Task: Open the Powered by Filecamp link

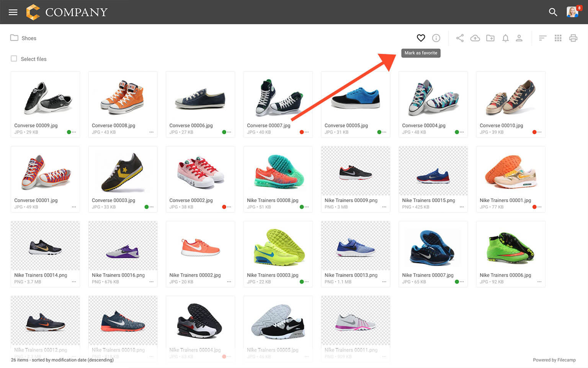Action: coord(554,360)
